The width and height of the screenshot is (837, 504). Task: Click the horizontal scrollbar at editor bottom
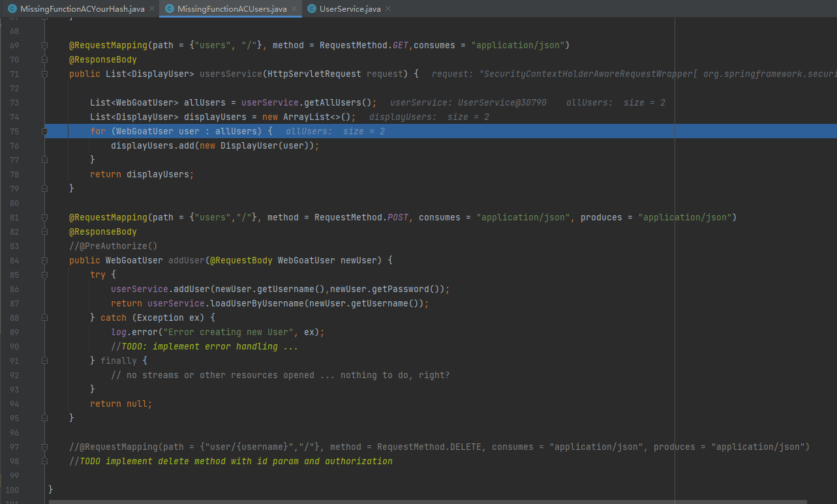pyautogui.click(x=427, y=501)
